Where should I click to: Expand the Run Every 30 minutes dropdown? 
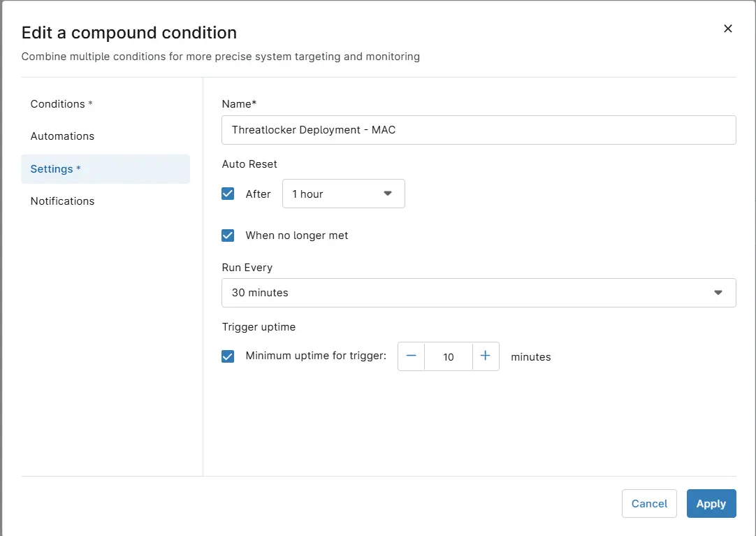(479, 293)
